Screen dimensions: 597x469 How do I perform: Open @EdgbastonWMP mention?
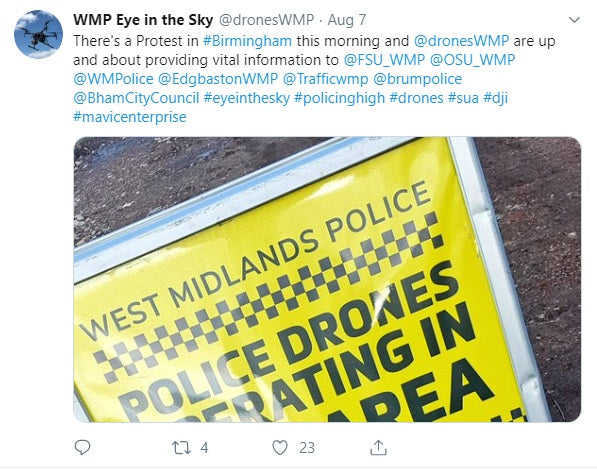coord(218,79)
